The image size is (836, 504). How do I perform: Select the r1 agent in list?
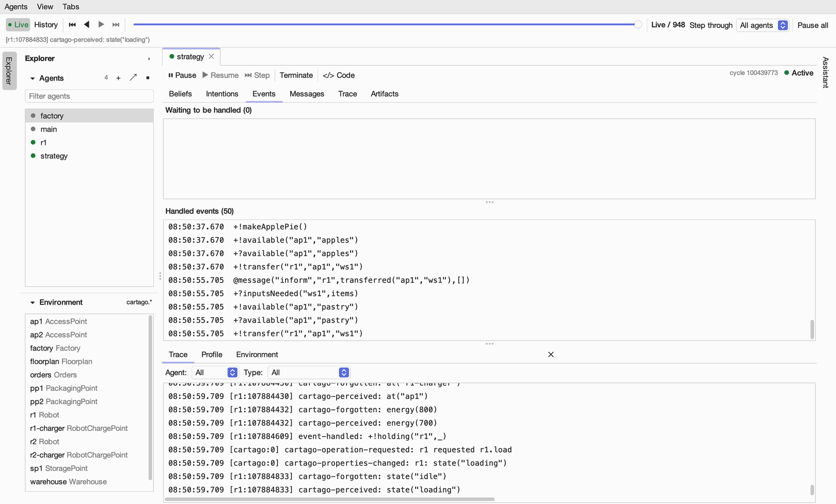tap(89, 143)
